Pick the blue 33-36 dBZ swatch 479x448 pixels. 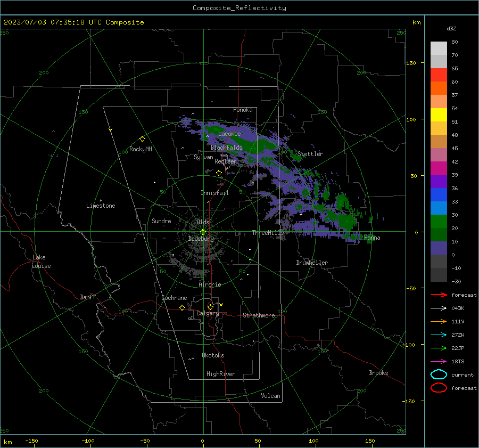439,195
